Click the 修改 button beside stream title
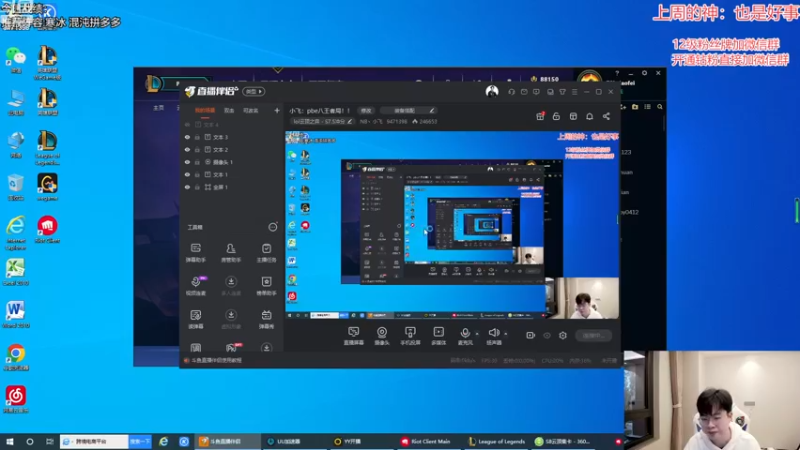This screenshot has width=800, height=450. pos(366,110)
